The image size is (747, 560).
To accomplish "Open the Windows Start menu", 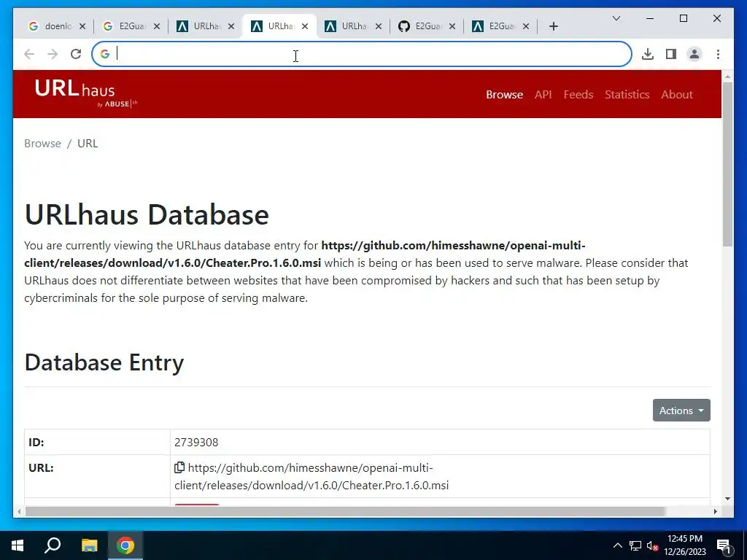I will coord(18,545).
